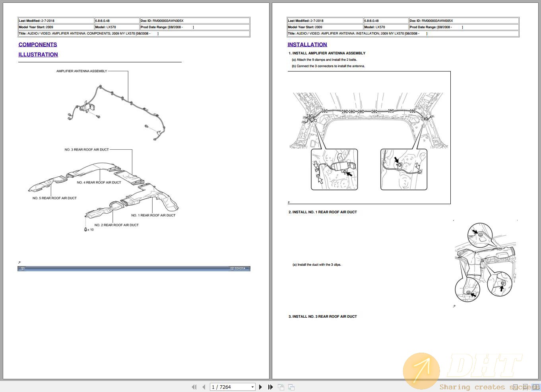Select the two-page facing view layout
This screenshot has width=541, height=392.
click(x=535, y=387)
